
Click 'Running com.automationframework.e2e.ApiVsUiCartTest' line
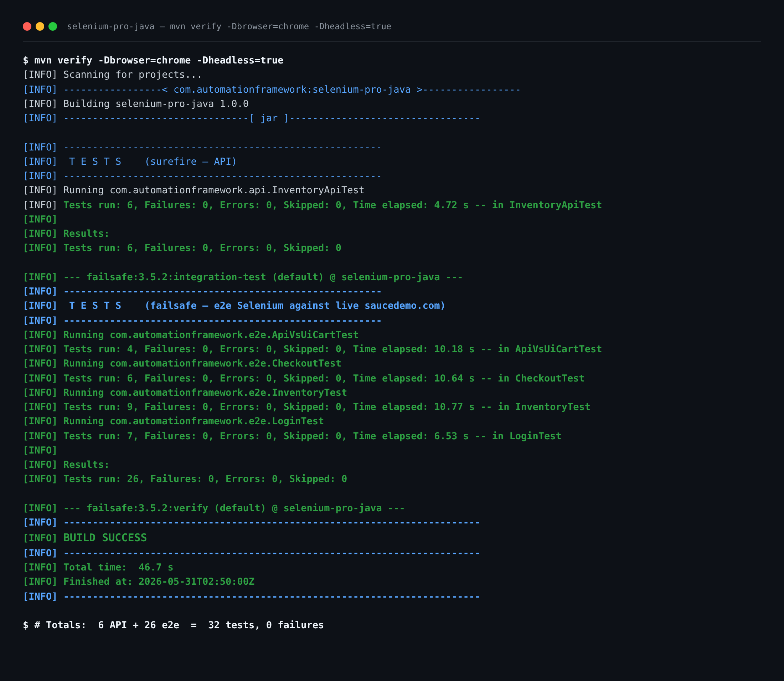[191, 335]
